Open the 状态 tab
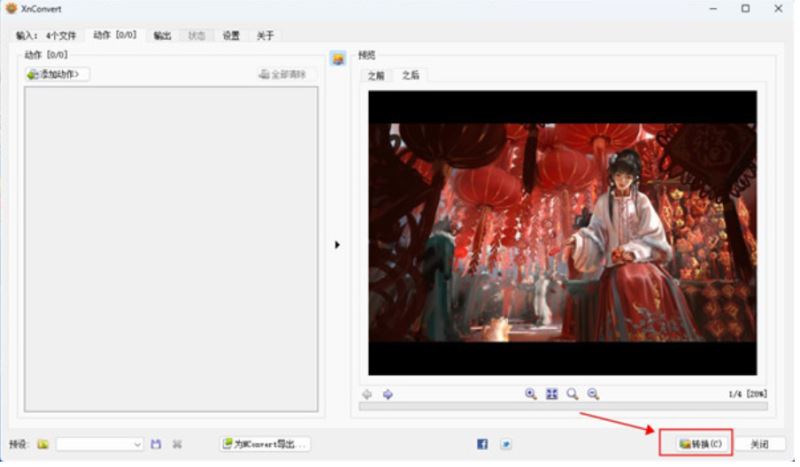This screenshot has height=467, width=800. [x=196, y=35]
